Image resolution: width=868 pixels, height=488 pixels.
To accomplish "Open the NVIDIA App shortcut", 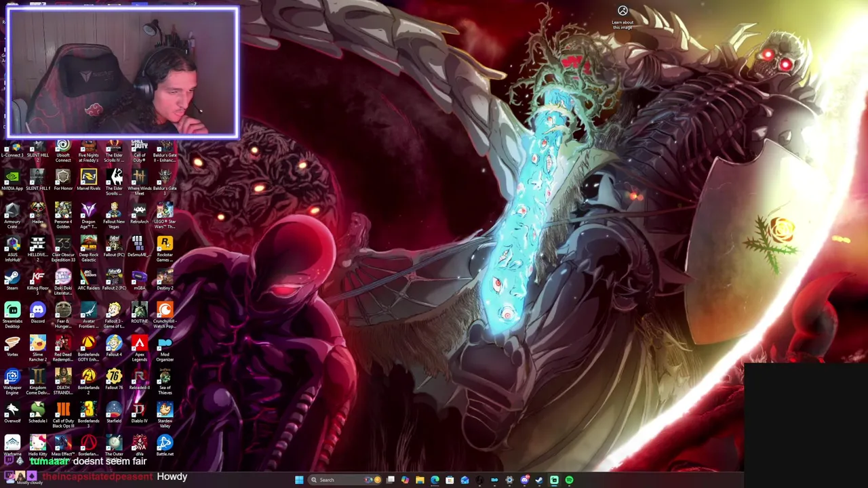I will tap(12, 180).
